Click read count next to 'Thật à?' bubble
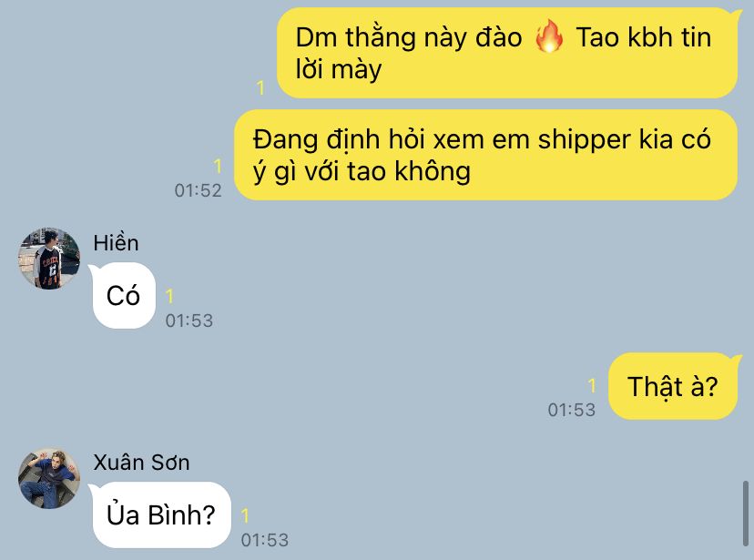The image size is (754, 560). tap(592, 385)
